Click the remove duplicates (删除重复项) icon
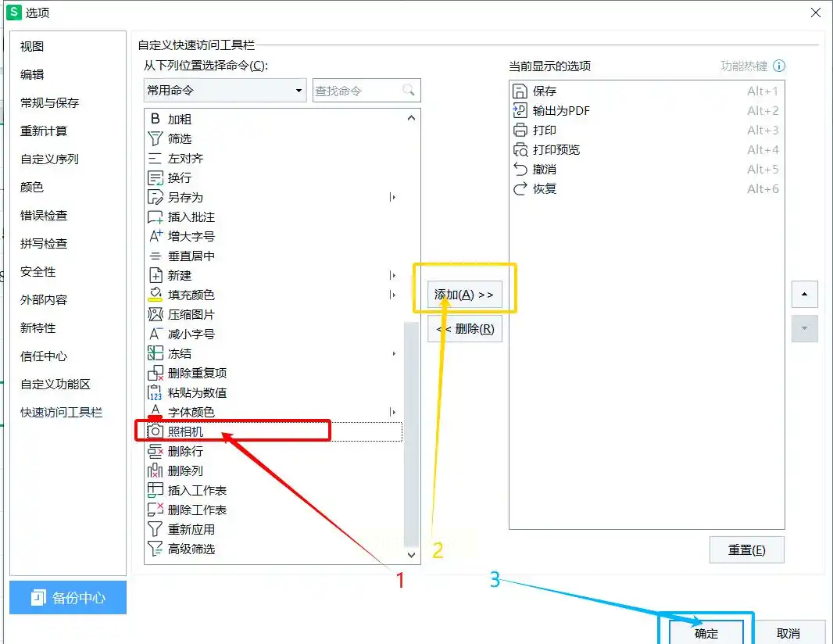 pos(155,373)
